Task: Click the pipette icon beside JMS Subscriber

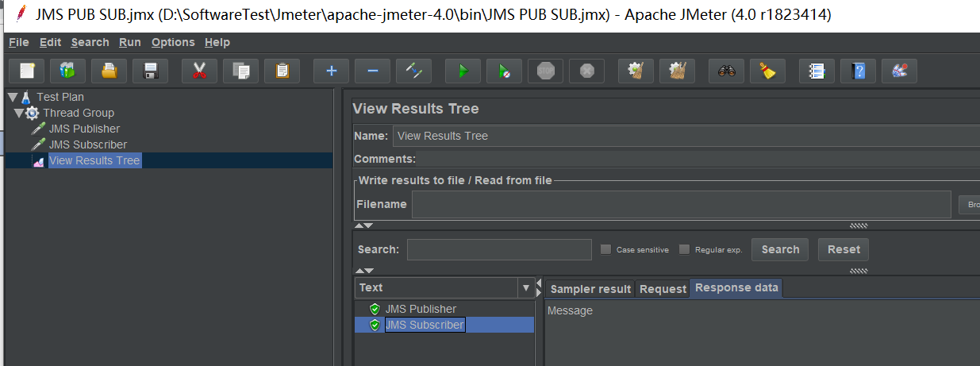Action: pos(38,144)
